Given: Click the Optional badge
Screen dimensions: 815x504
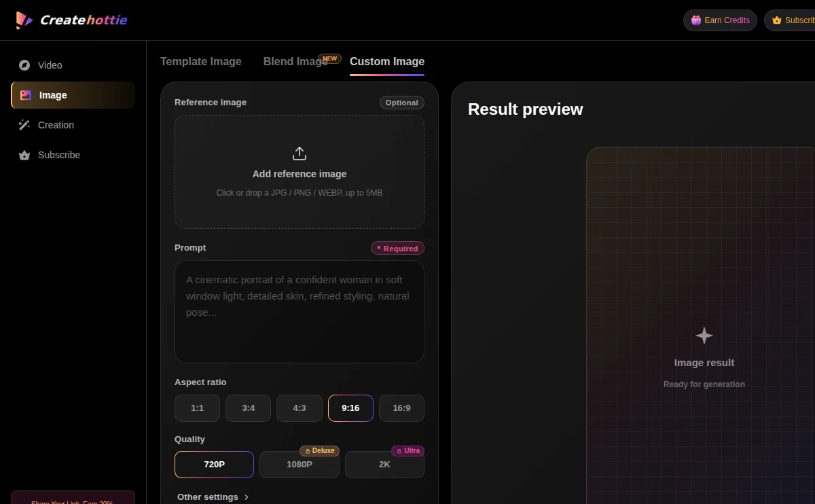Looking at the screenshot, I should pyautogui.click(x=402, y=103).
